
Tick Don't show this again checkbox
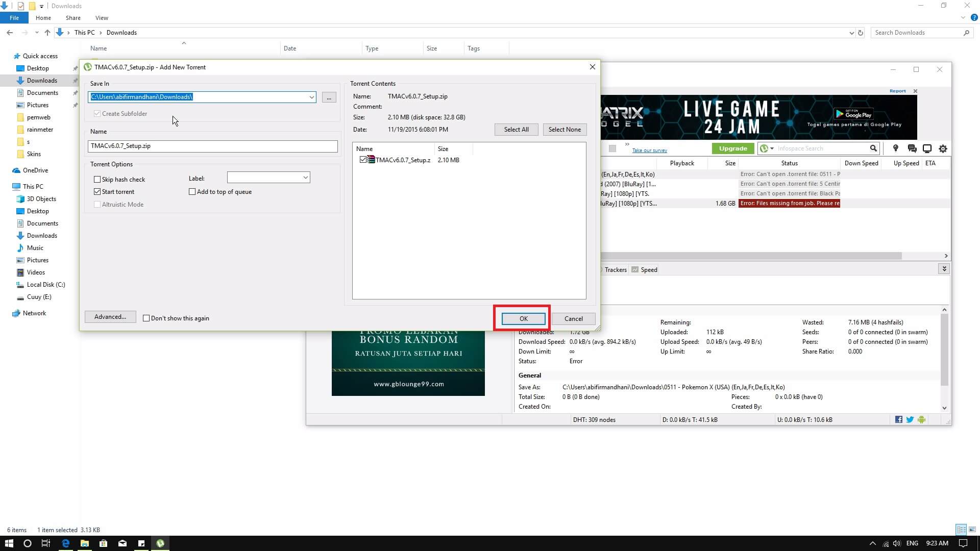tap(146, 318)
